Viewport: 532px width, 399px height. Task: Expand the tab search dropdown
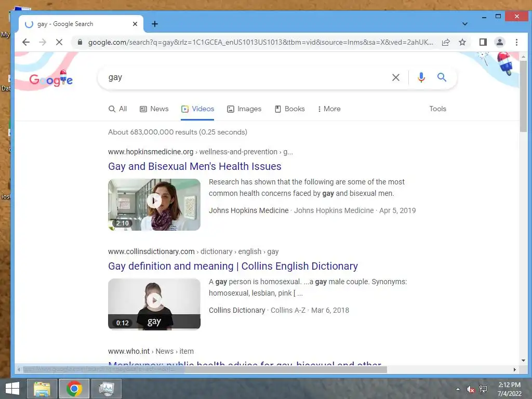(x=465, y=24)
